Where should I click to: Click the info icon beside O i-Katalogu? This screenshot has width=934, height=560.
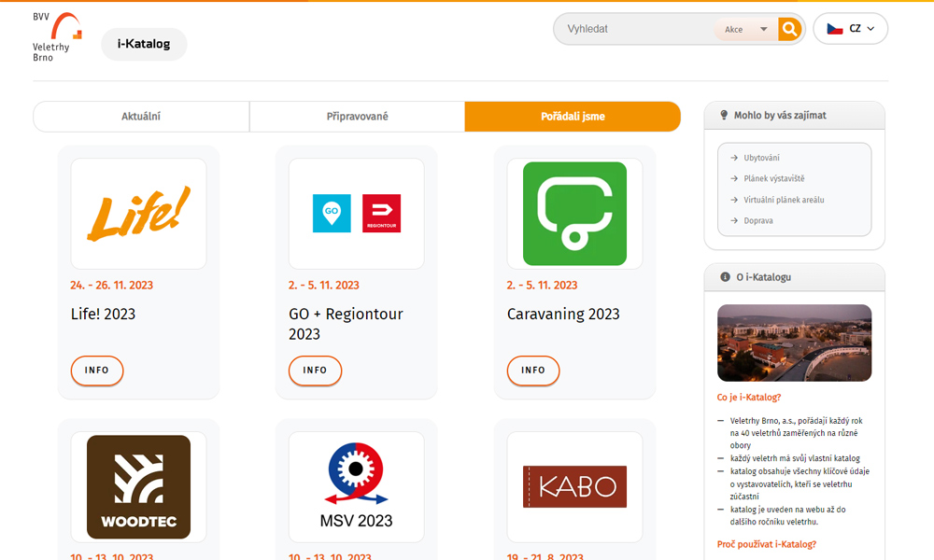point(725,276)
